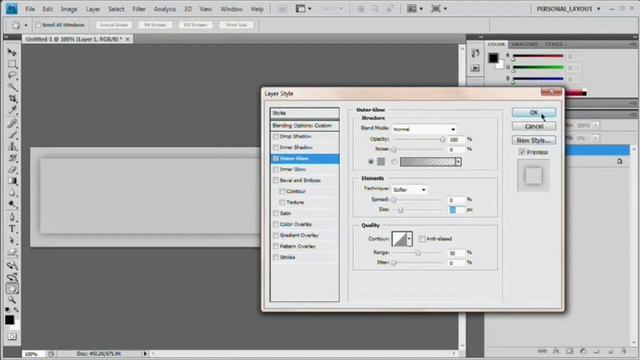Open the Analysis menu

[x=164, y=9]
